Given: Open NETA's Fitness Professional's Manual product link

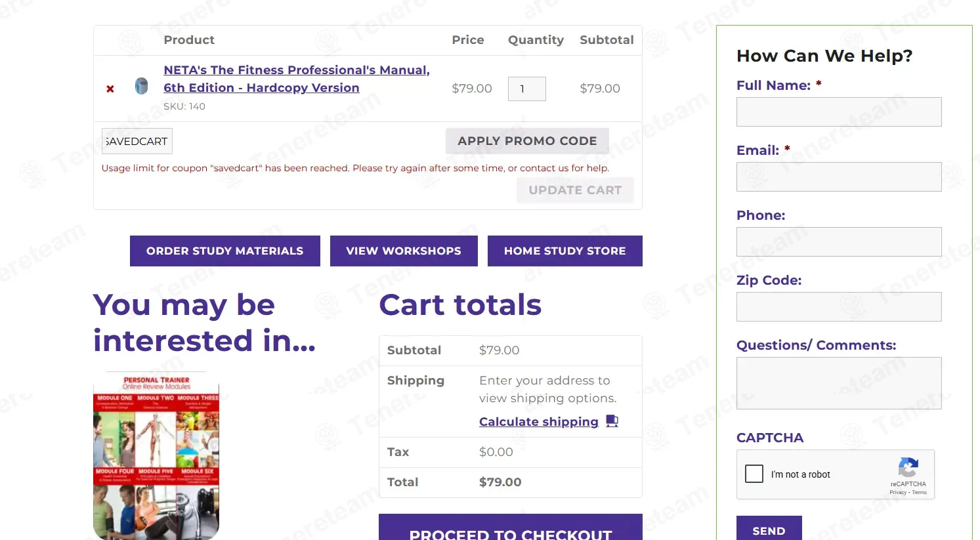Looking at the screenshot, I should click(x=297, y=79).
